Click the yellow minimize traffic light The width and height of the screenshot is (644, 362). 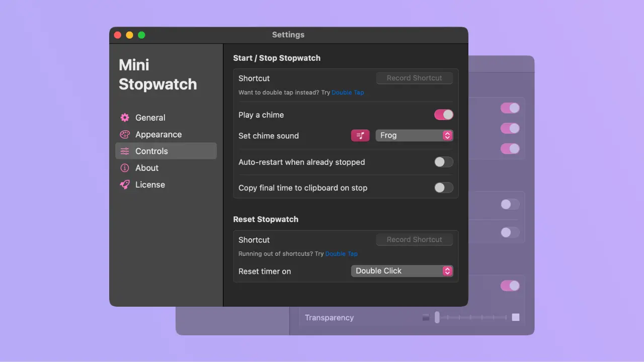pyautogui.click(x=129, y=35)
